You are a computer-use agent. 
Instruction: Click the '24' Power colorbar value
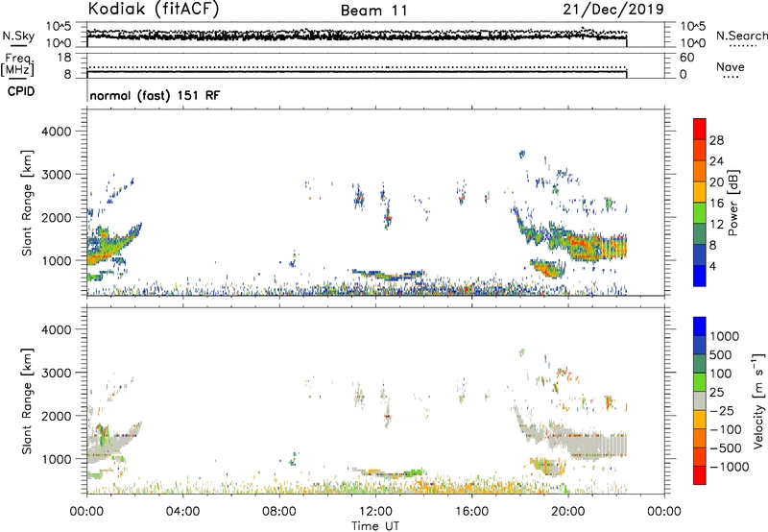pyautogui.click(x=716, y=161)
